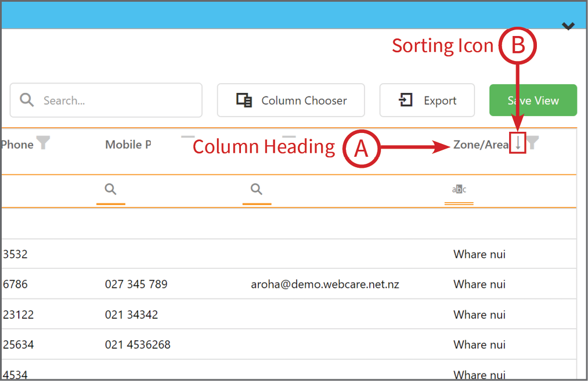Expand the chevron in the blue header

coord(568,26)
